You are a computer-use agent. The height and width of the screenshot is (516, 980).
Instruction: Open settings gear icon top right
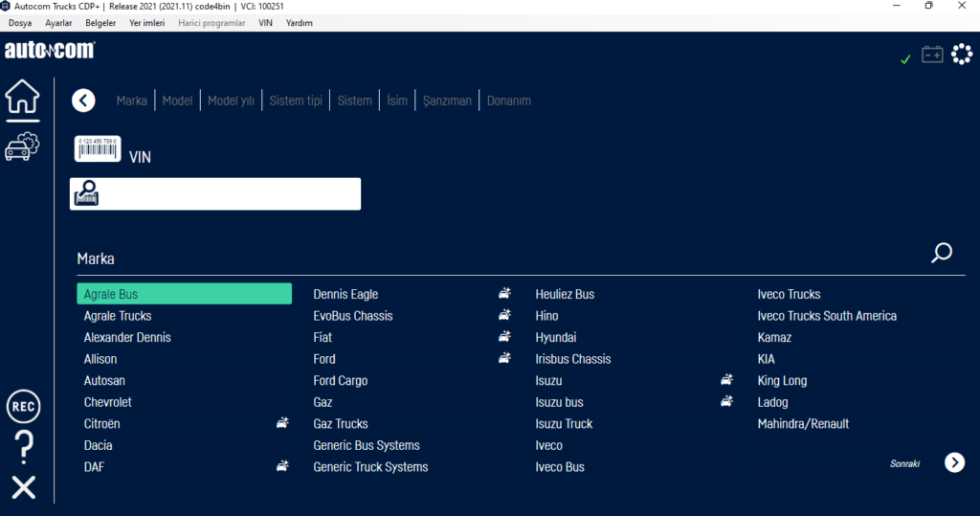click(x=962, y=55)
